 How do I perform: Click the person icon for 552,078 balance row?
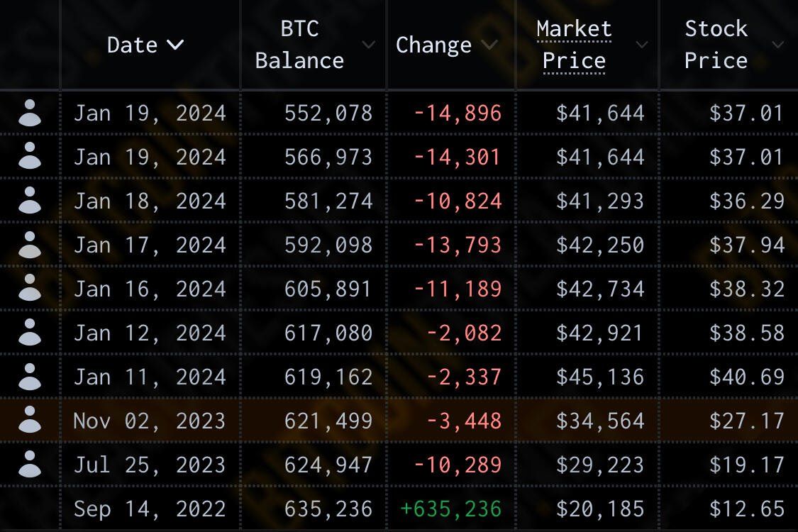30,113
